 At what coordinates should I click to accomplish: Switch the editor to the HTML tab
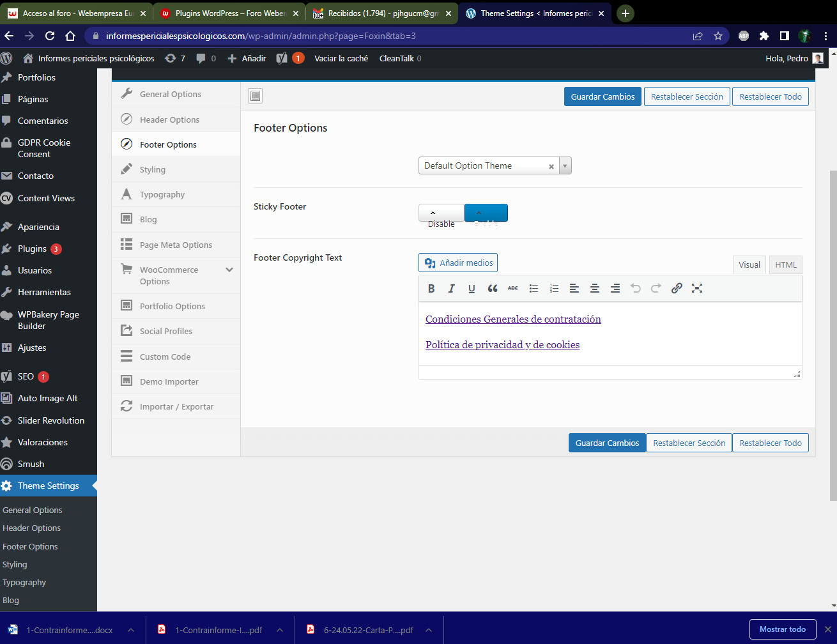pos(786,264)
